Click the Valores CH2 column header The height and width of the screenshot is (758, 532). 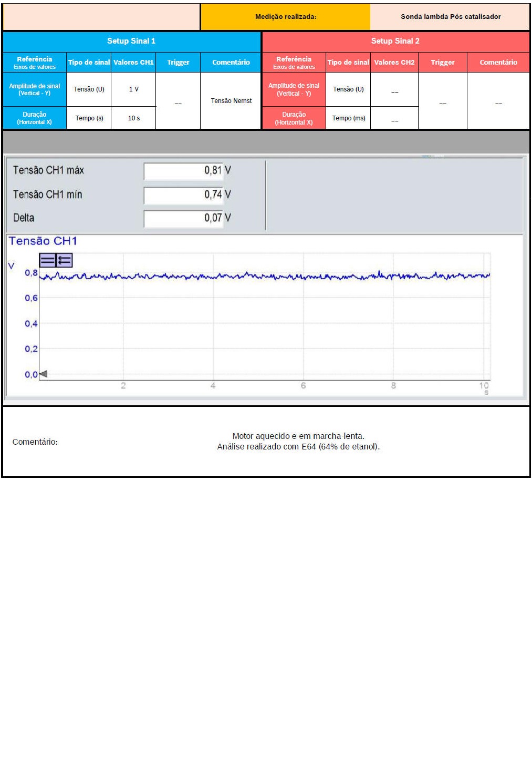click(x=394, y=63)
